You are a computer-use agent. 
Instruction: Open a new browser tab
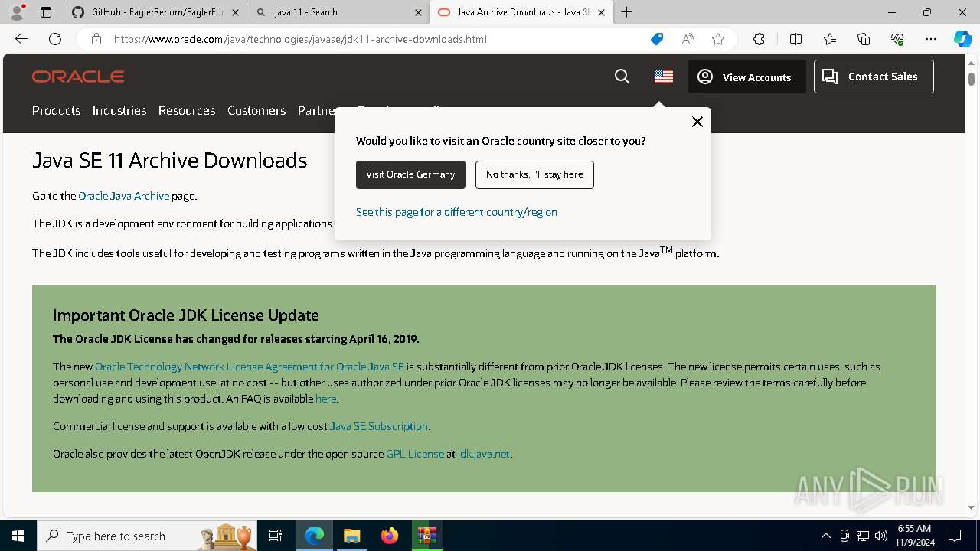627,12
